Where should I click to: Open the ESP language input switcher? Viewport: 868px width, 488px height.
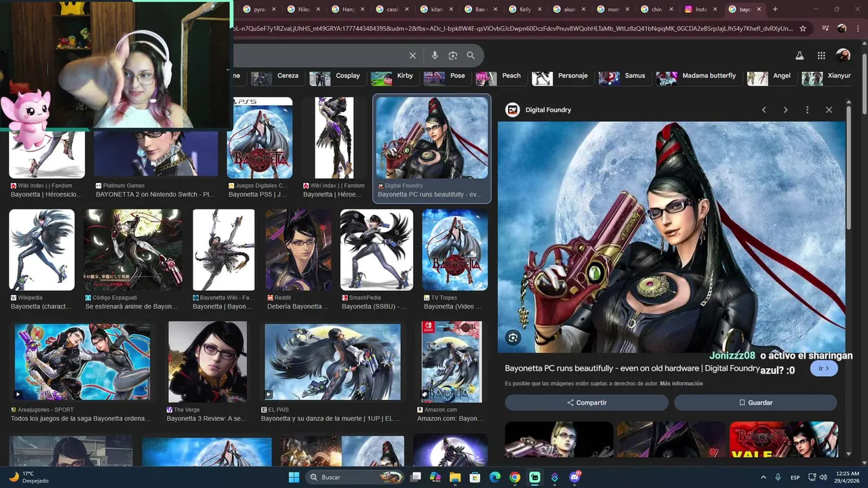tap(795, 477)
